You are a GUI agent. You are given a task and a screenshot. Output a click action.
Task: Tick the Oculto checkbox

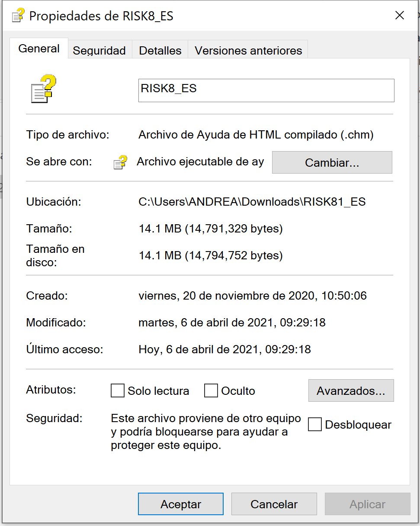[x=211, y=391]
